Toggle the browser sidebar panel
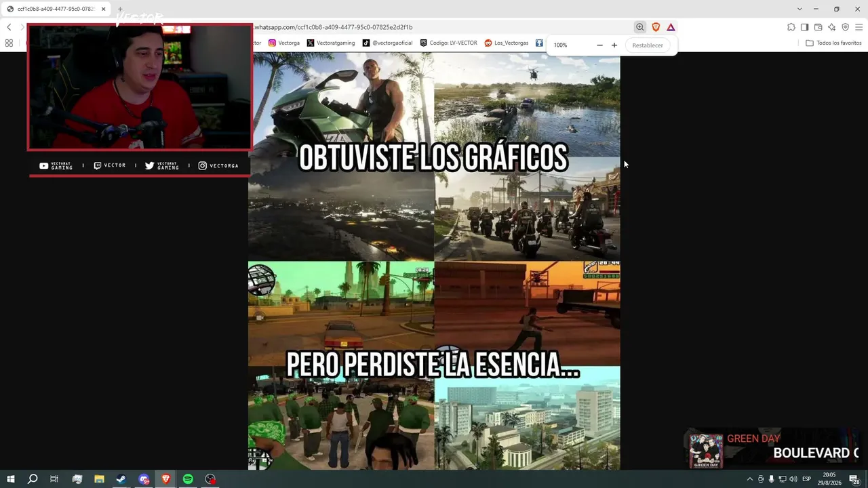The height and width of the screenshot is (488, 868). tap(804, 27)
